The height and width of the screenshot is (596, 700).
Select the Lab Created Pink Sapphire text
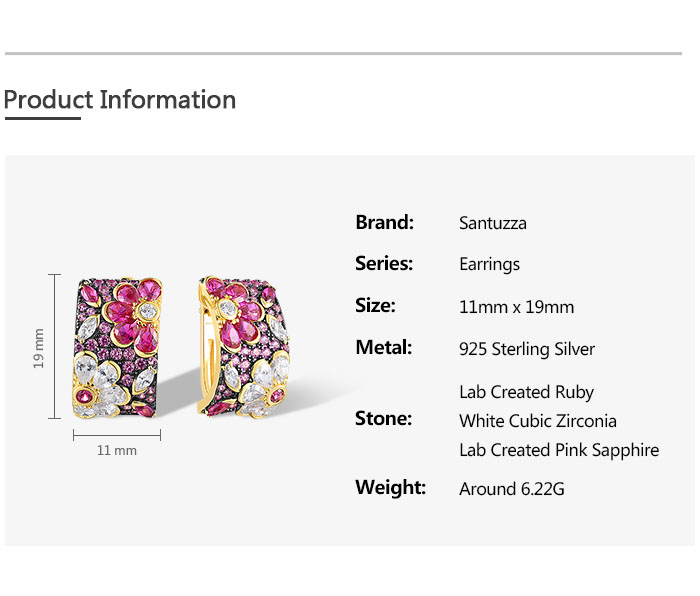(x=559, y=450)
